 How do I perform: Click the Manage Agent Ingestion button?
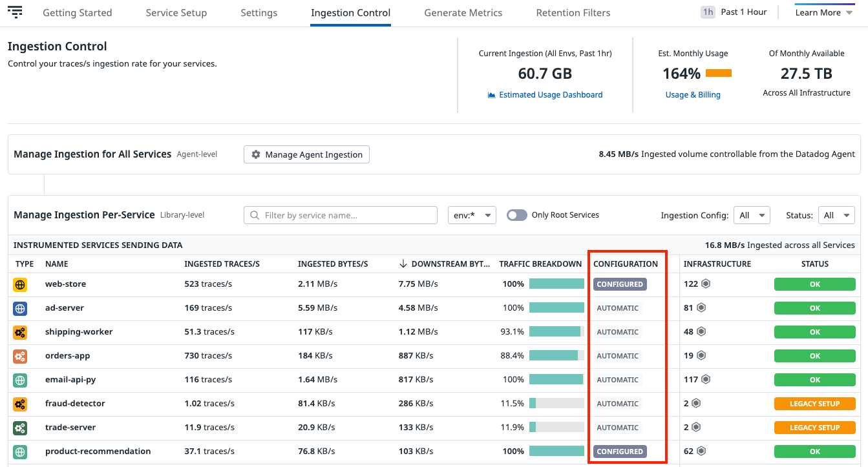pyautogui.click(x=306, y=154)
